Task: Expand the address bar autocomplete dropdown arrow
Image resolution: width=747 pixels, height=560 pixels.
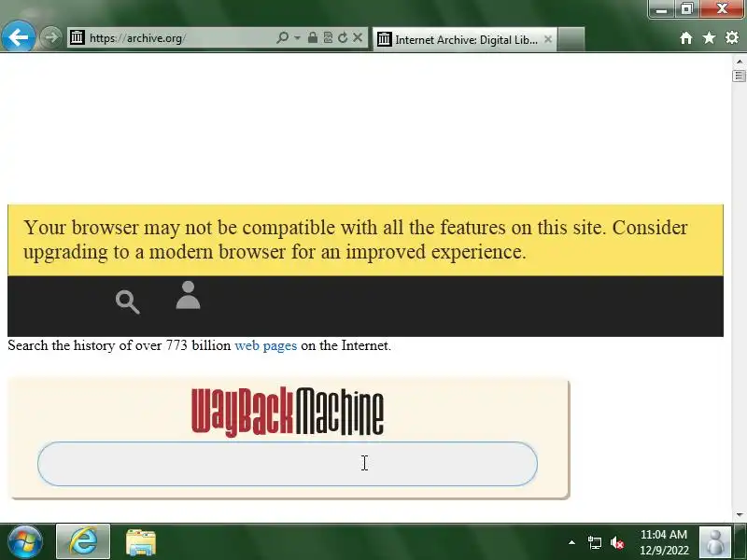Action: click(297, 37)
